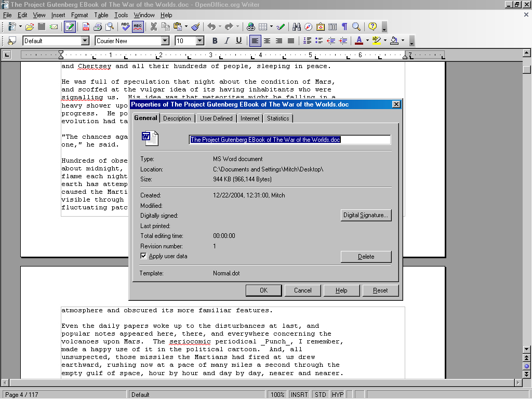Open the Font Size dropdown
Viewport: 532px width, 399px height.
click(x=200, y=41)
